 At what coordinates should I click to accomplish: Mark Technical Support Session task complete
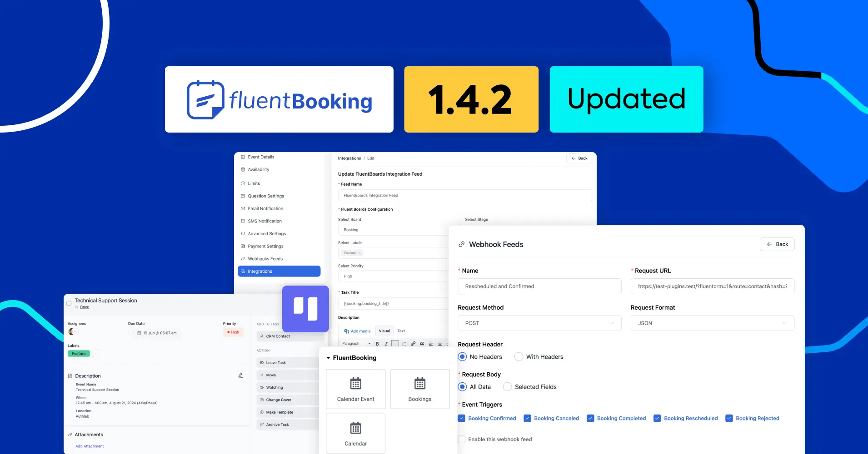(x=69, y=303)
